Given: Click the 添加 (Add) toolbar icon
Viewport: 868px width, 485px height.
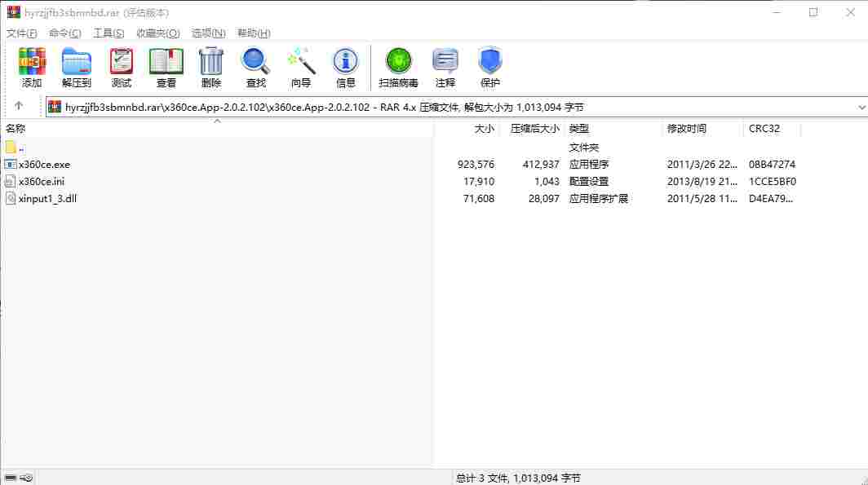Looking at the screenshot, I should coord(32,61).
